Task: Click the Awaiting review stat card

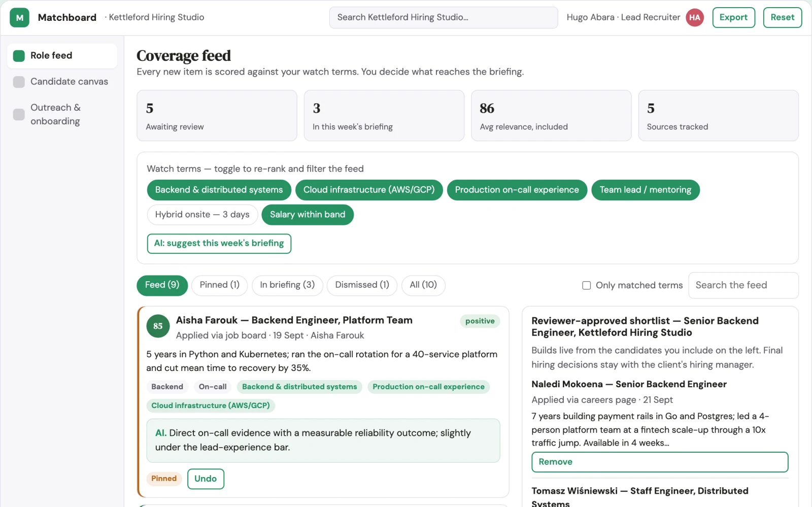Action: point(217,116)
